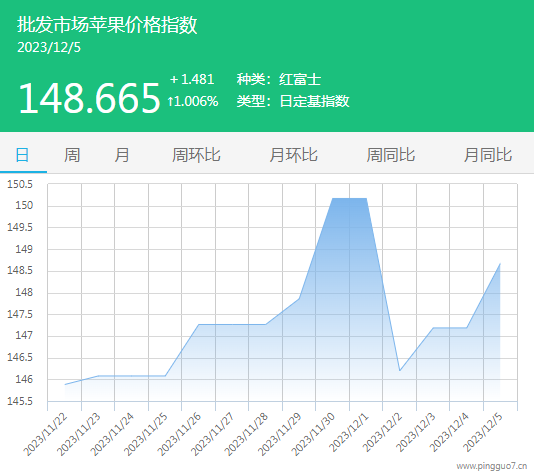534x476 pixels.
Task: Click the chart line's final point at 2023/12/5
Action: tap(500, 264)
